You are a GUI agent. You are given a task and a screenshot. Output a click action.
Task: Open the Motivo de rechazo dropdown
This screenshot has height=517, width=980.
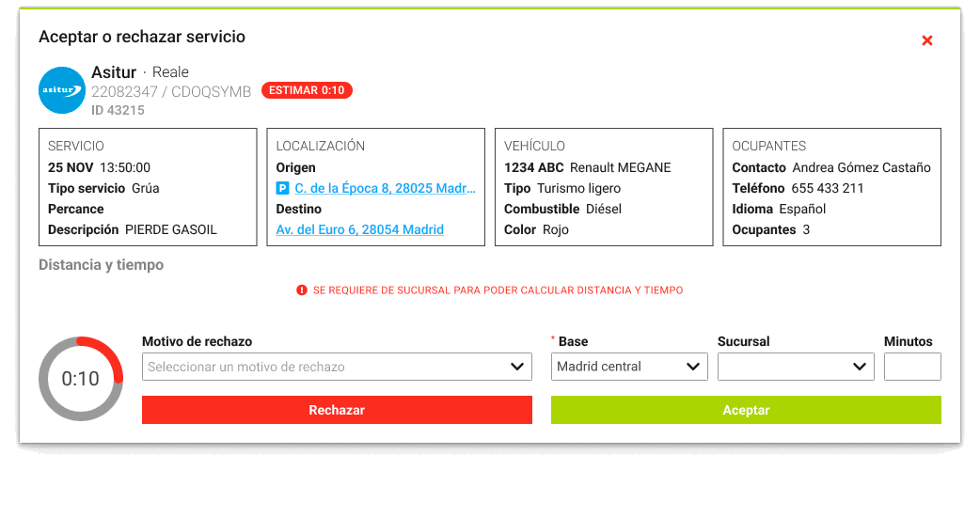(337, 367)
